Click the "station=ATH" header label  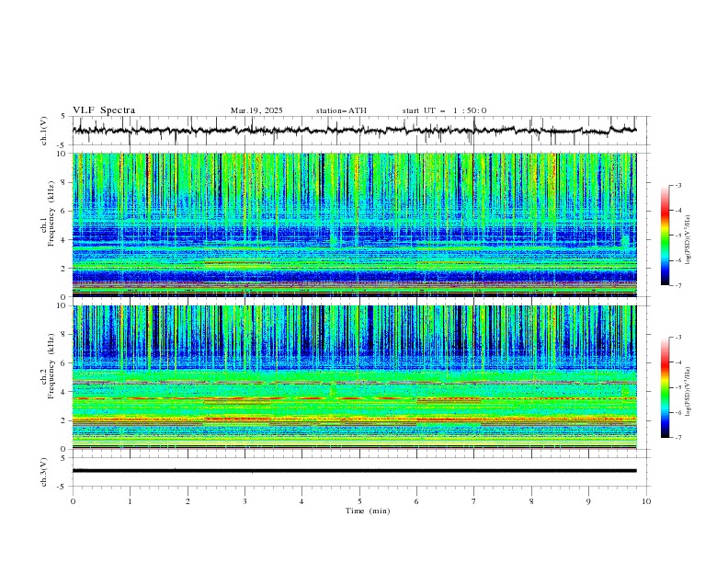coord(341,110)
